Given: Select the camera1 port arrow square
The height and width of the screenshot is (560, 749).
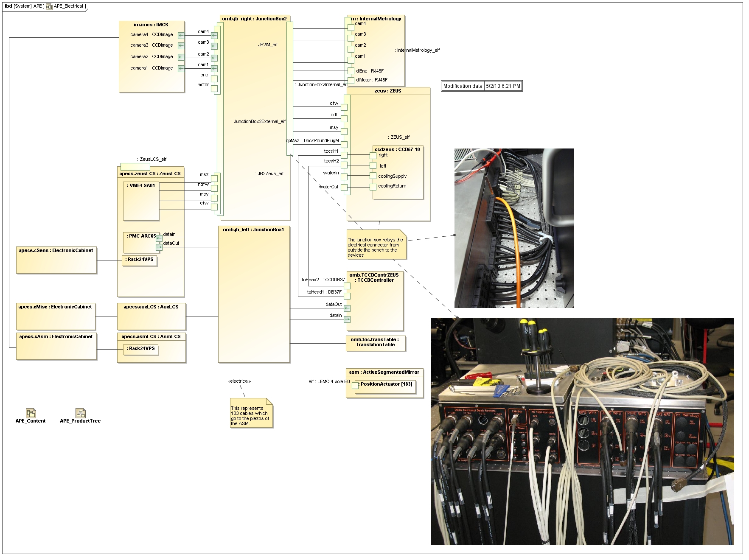Looking at the screenshot, I should pos(181,68).
